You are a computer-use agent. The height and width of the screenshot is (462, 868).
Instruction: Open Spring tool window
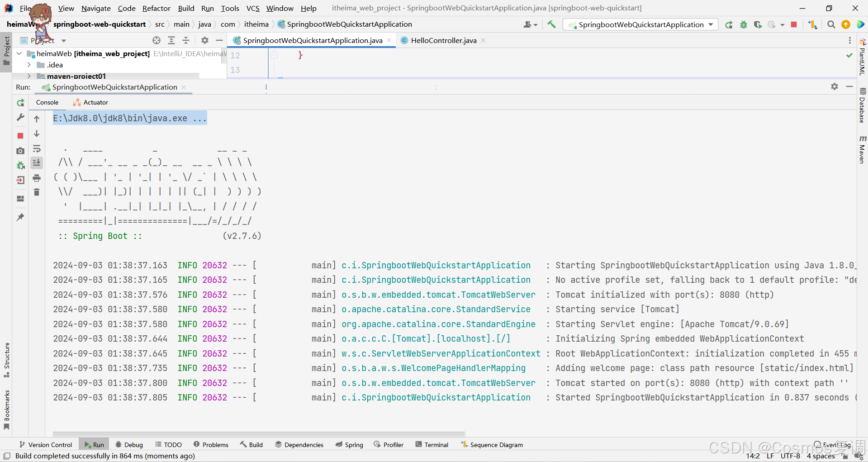[x=349, y=445]
